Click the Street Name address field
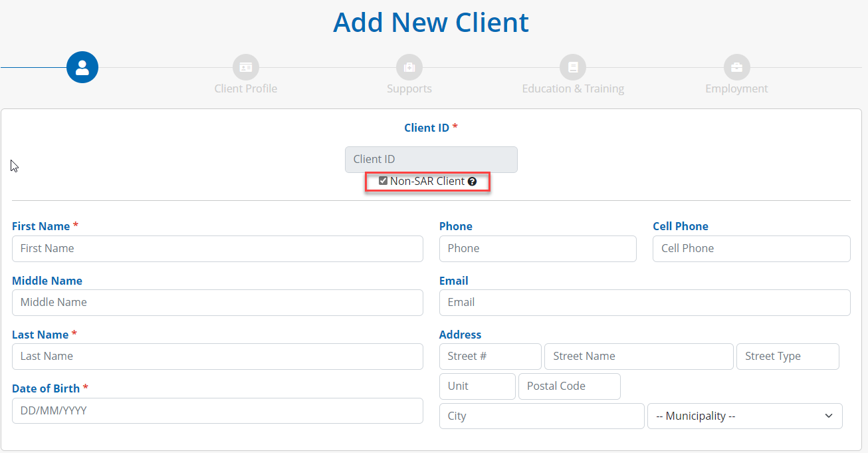 click(x=638, y=357)
